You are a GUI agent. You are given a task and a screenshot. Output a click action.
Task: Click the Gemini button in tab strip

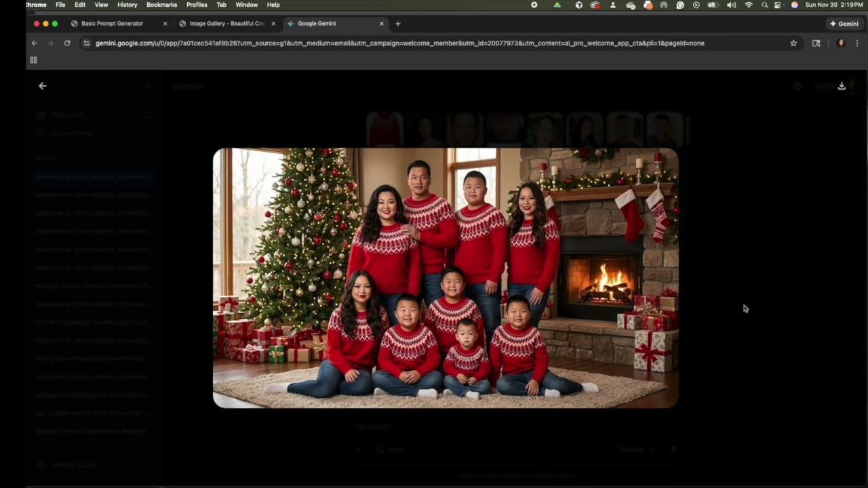pos(844,24)
